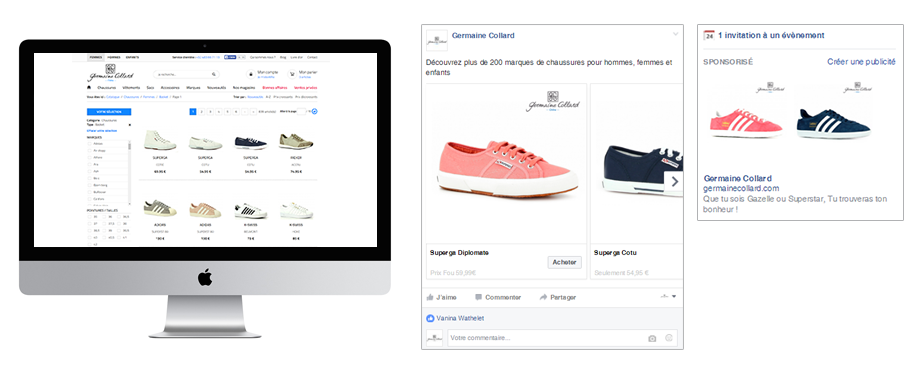Tick the first brand checkbox under Marques
Viewport: 922px width, 374px height.
[89, 143]
